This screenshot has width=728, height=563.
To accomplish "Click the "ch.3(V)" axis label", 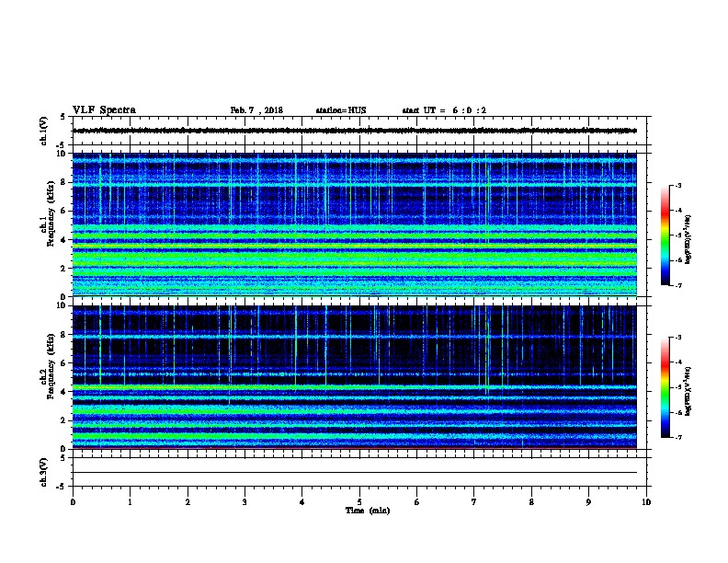I will [43, 472].
